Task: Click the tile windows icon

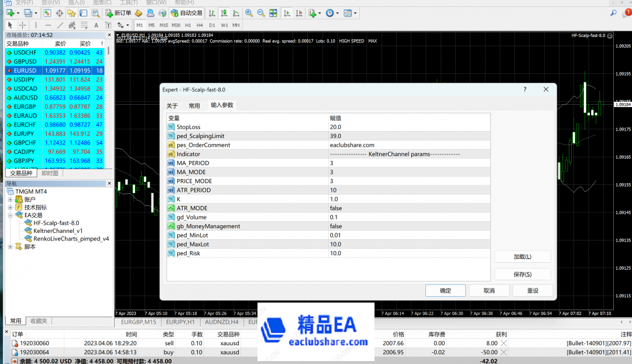Action: click(273, 13)
